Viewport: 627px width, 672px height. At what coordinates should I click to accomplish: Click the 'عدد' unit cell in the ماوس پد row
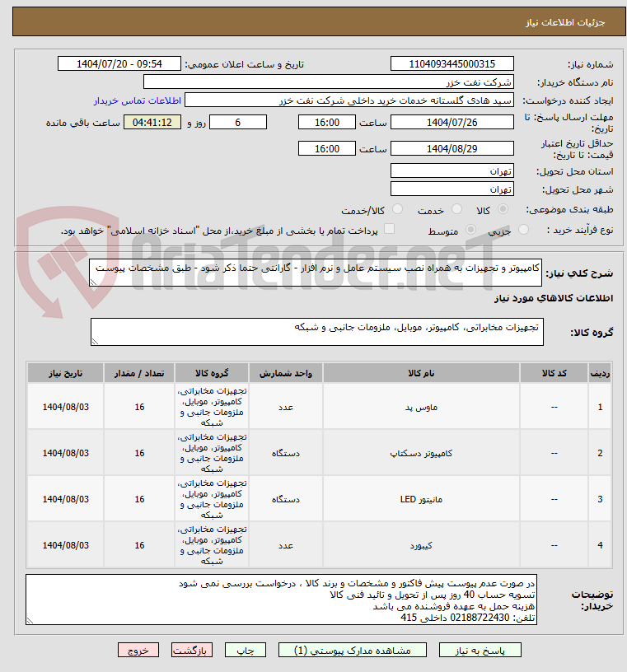pos(286,407)
